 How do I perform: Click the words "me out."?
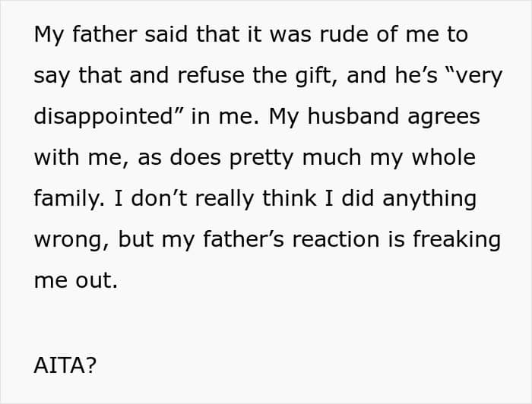[76, 281]
